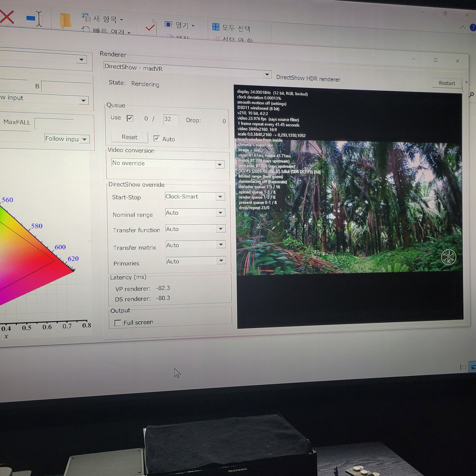Click the red checkmark properties icon
The width and height of the screenshot is (476, 476).
(150, 27)
